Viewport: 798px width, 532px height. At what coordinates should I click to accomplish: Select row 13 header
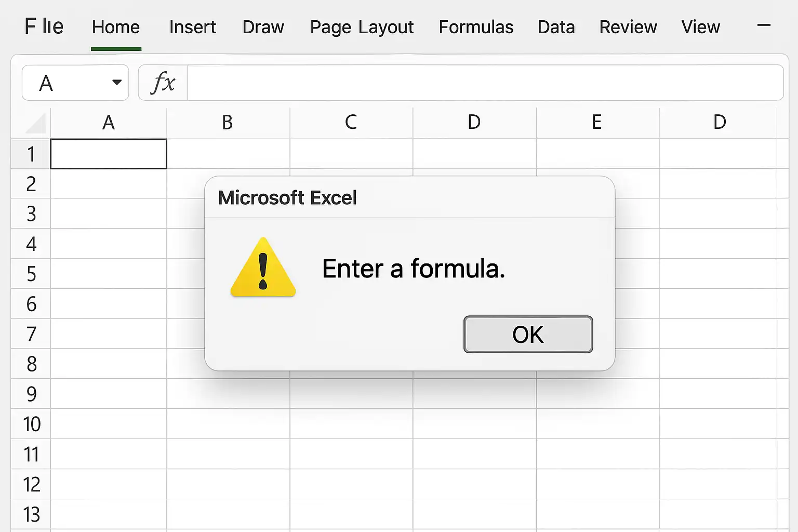31,515
